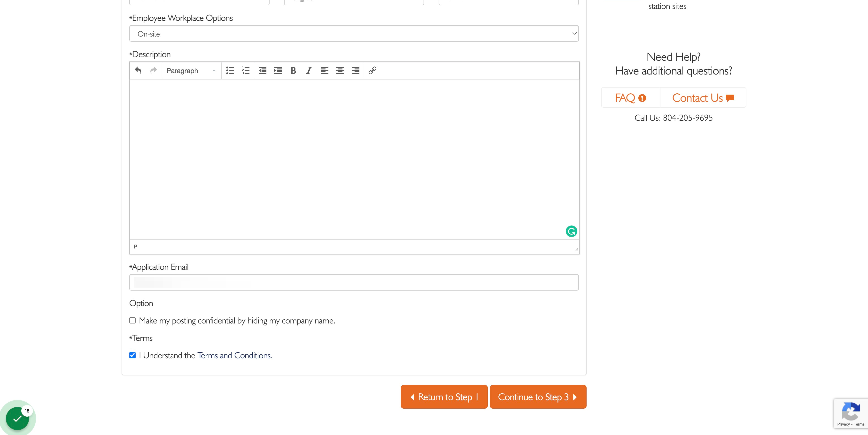
Task: Click the phone number 804-205-9695
Action: [x=688, y=118]
